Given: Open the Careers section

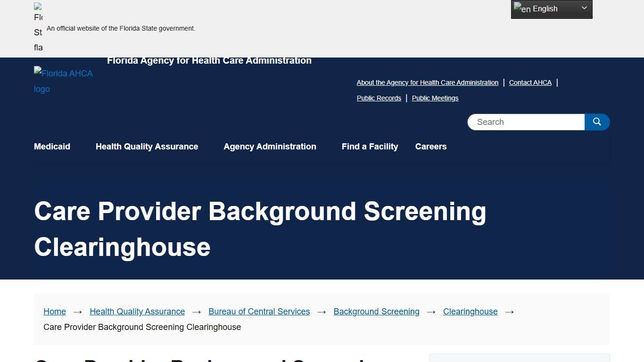Looking at the screenshot, I should coord(430,147).
